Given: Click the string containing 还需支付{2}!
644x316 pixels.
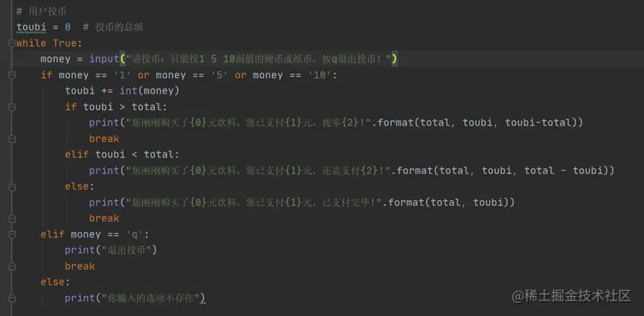Looking at the screenshot, I should (258, 170).
